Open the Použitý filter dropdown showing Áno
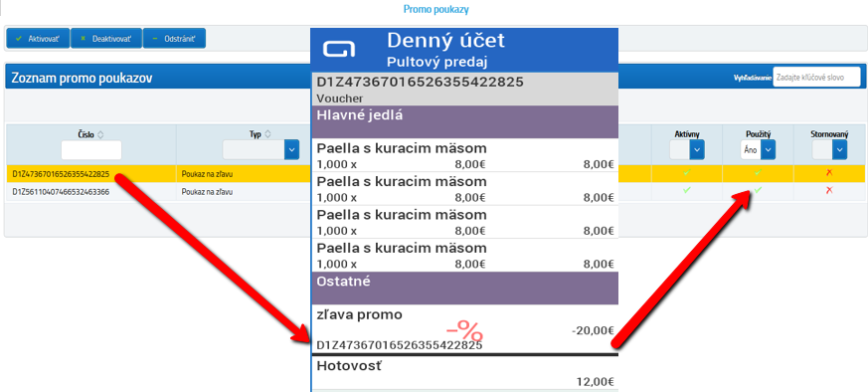Screen dimensions: 868x392 click(768, 150)
